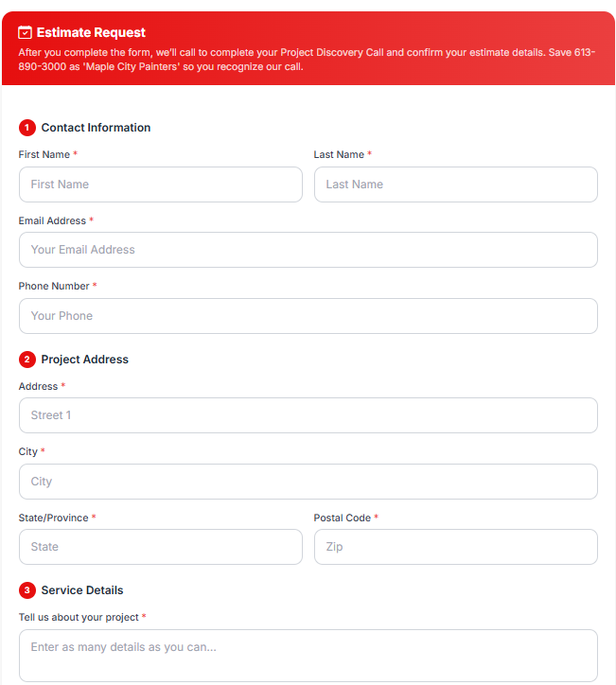Focus the Zip postal code field
This screenshot has width=616, height=685.
coord(456,547)
